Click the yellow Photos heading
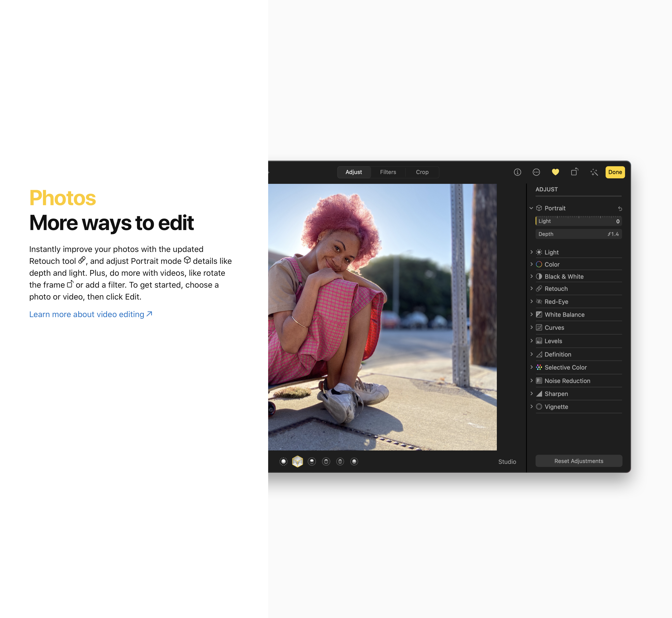 click(x=62, y=198)
